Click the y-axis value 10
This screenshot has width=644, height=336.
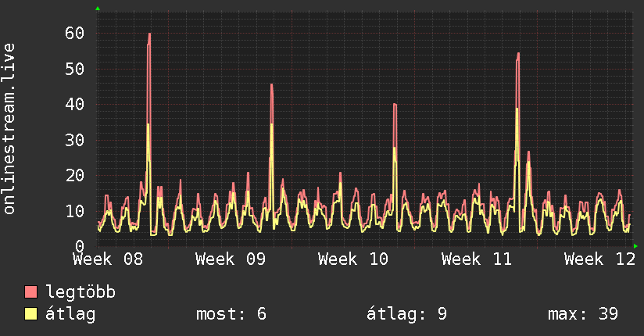coord(74,211)
